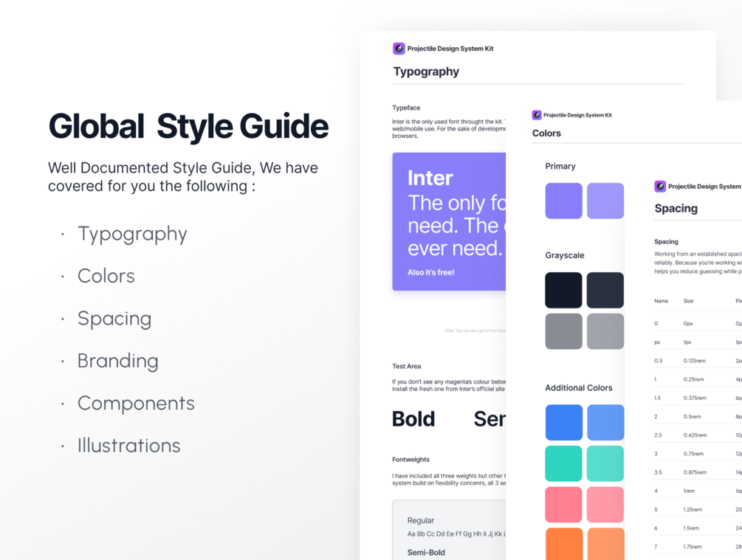Click the 'Test Area' section label

pos(407,366)
